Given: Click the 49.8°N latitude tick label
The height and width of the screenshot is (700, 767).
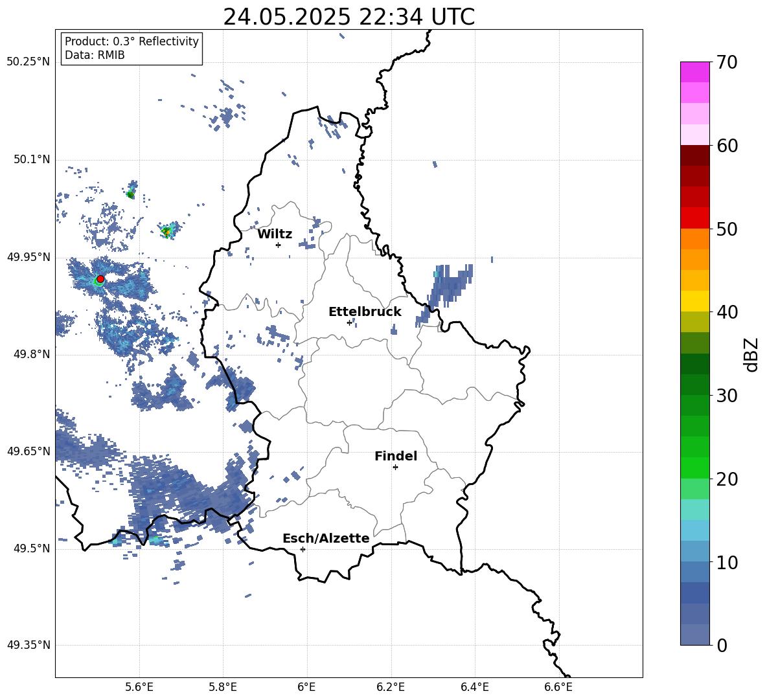Looking at the screenshot, I should click(x=31, y=354).
